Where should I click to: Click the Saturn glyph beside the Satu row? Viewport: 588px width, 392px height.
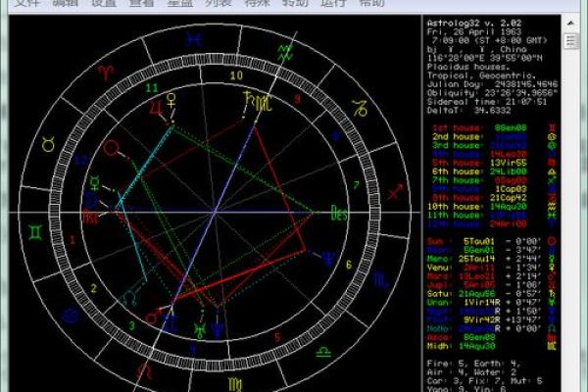[552, 294]
